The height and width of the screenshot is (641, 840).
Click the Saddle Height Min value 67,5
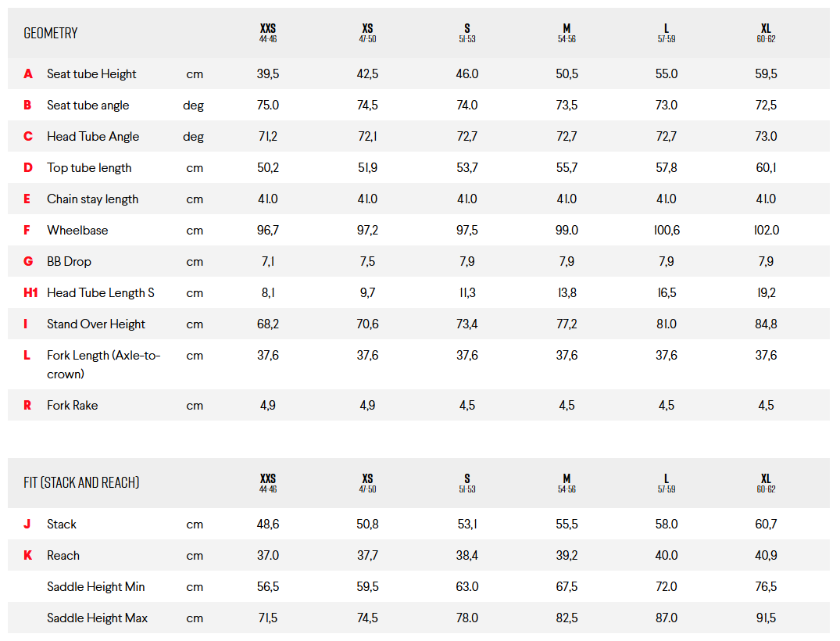567,586
